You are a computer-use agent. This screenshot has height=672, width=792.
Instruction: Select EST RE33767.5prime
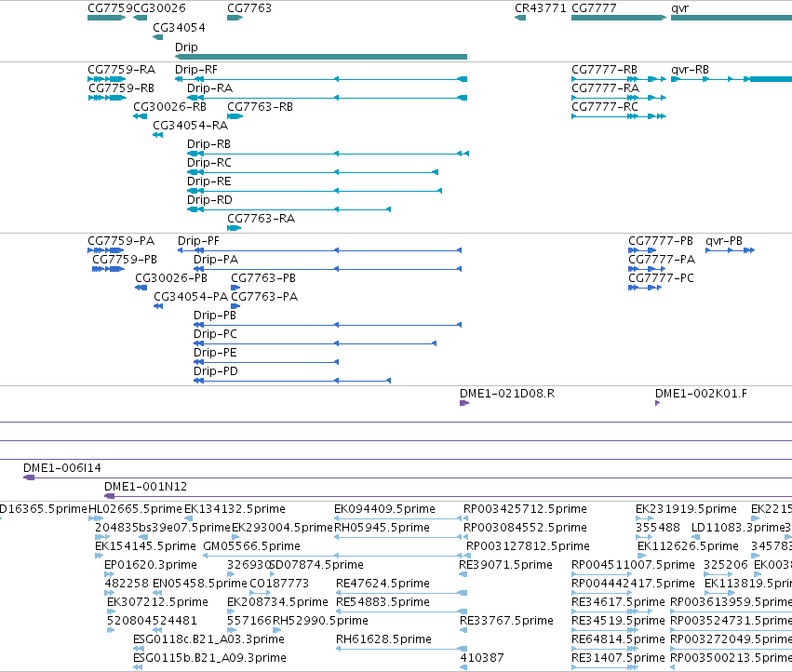point(463,630)
